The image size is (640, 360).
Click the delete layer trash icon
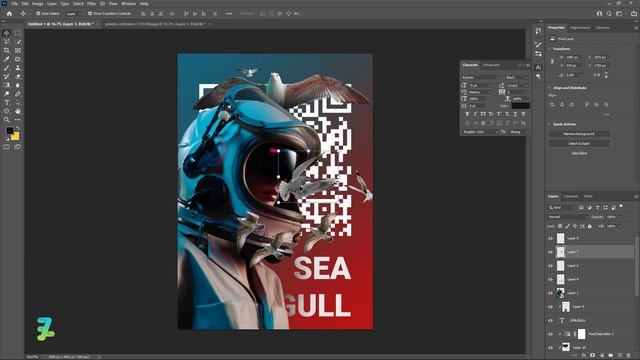pyautogui.click(x=629, y=356)
